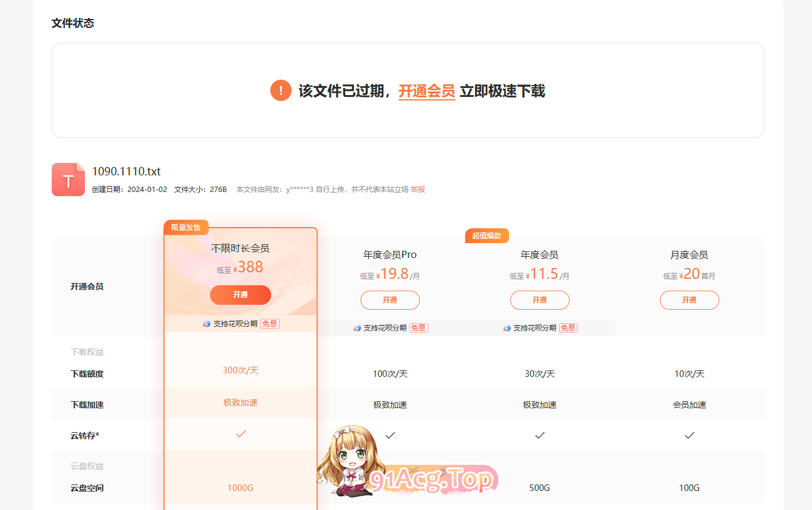Screen dimensions: 812x510
Task: Click cloud transfer checkmark in unlimited column
Action: pyautogui.click(x=241, y=435)
